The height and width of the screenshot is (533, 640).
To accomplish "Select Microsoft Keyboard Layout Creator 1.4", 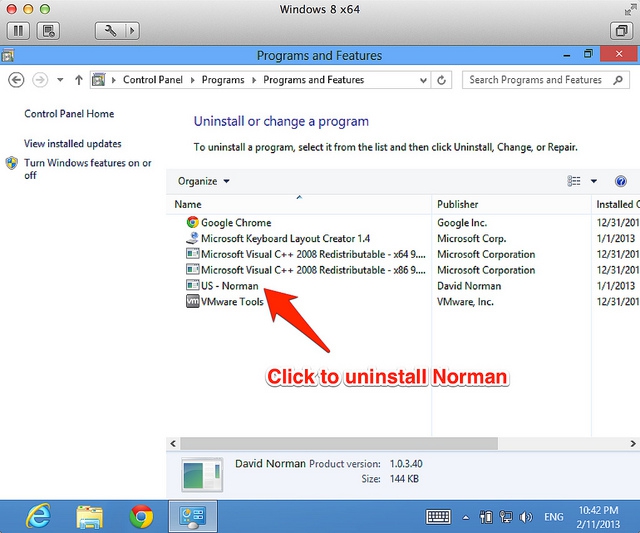I will 285,238.
